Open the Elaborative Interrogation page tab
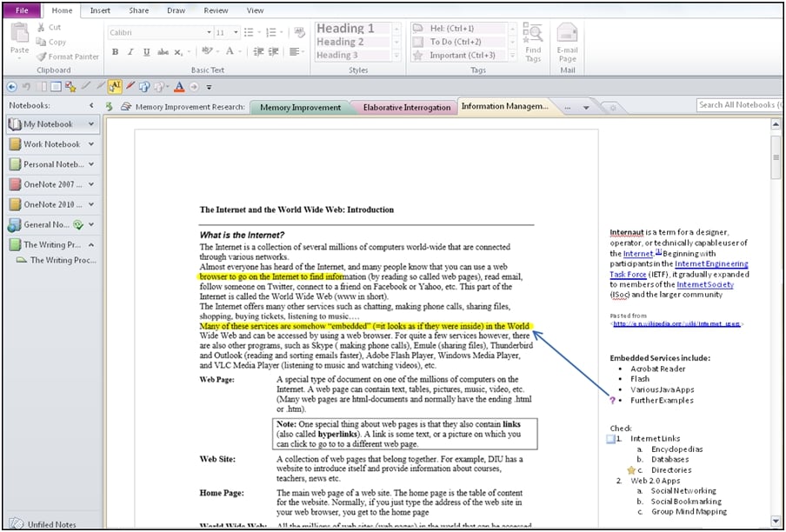786x532 pixels. coord(405,107)
